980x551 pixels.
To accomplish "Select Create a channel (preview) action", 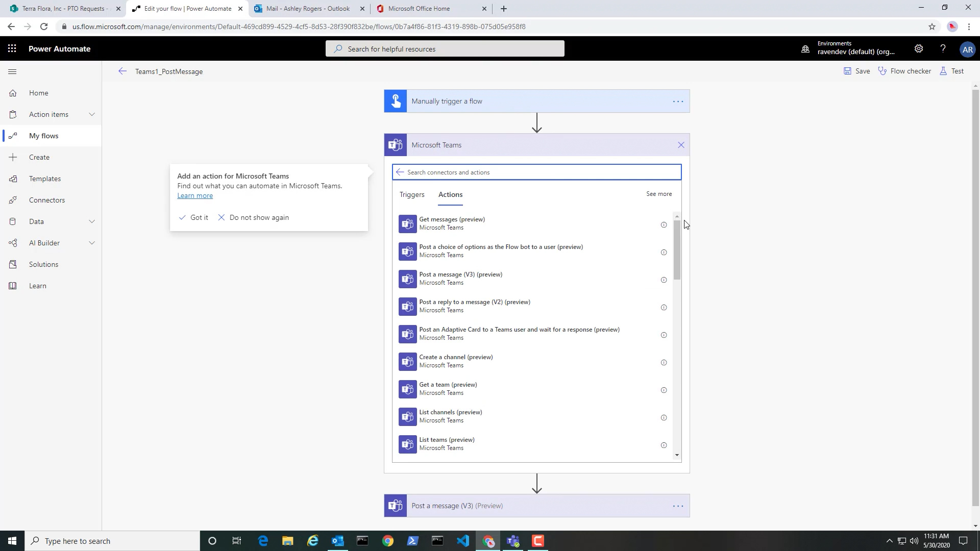I will click(532, 361).
